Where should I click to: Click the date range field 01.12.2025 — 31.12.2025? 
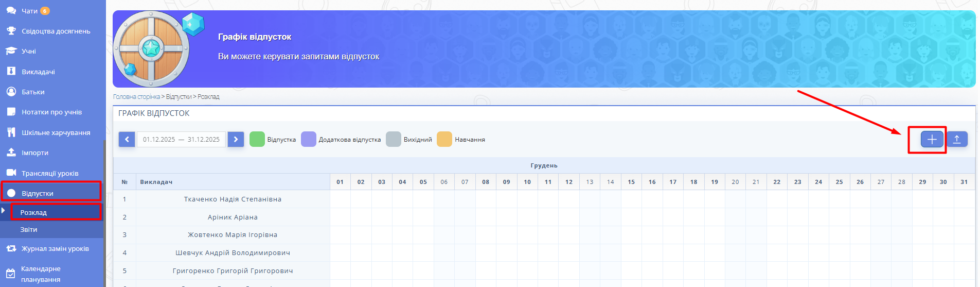pyautogui.click(x=181, y=140)
